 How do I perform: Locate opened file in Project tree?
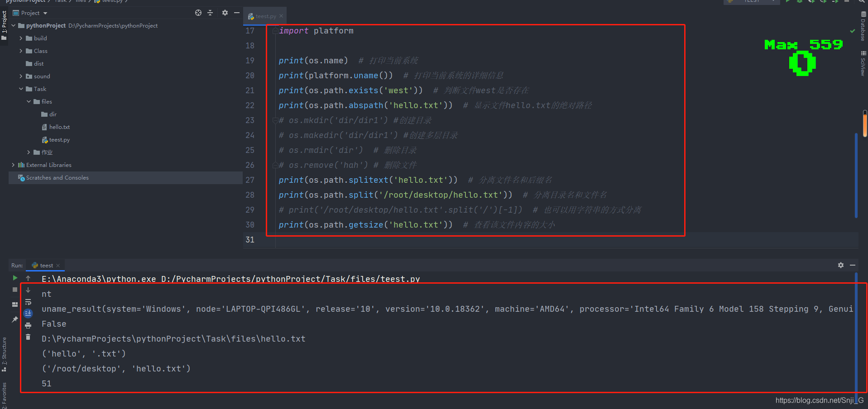coord(198,13)
